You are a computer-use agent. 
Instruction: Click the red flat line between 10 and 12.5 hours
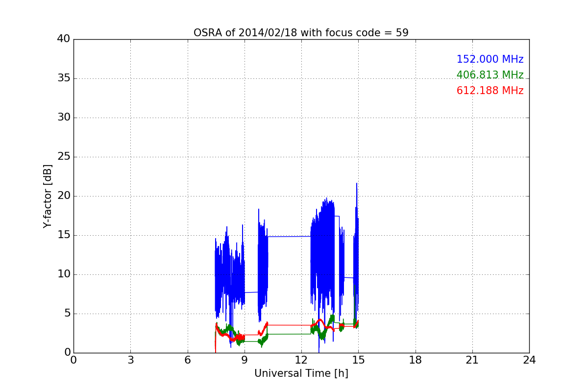click(289, 325)
